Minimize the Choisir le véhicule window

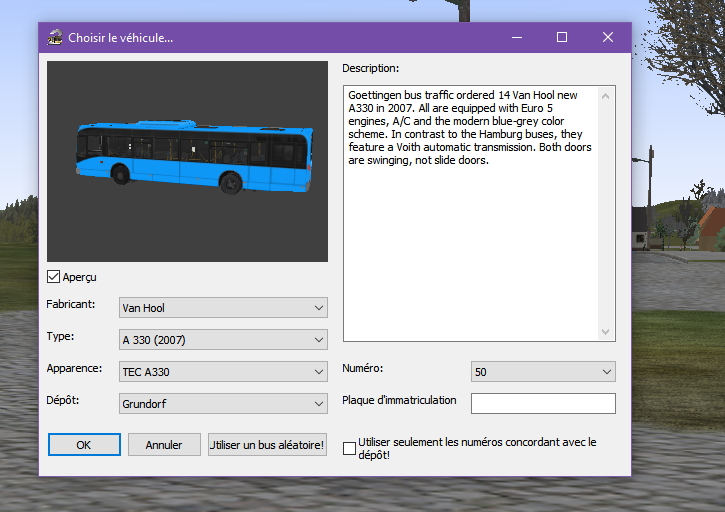click(517, 37)
